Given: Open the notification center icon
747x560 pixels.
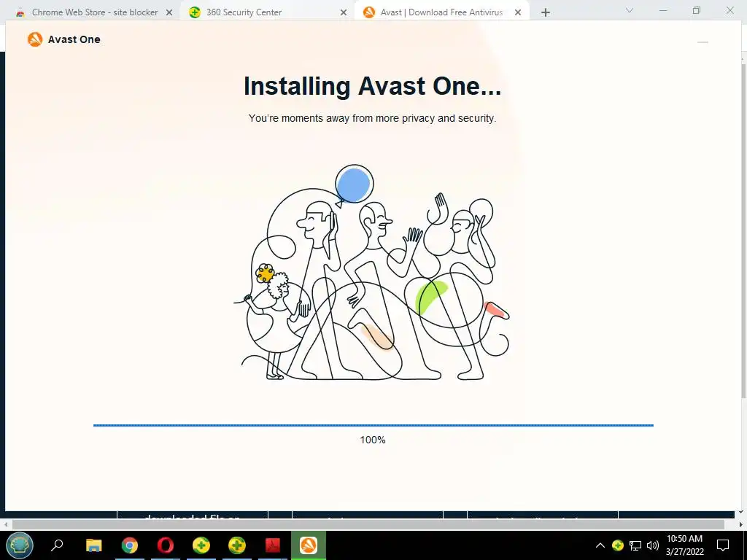Looking at the screenshot, I should click(x=723, y=545).
